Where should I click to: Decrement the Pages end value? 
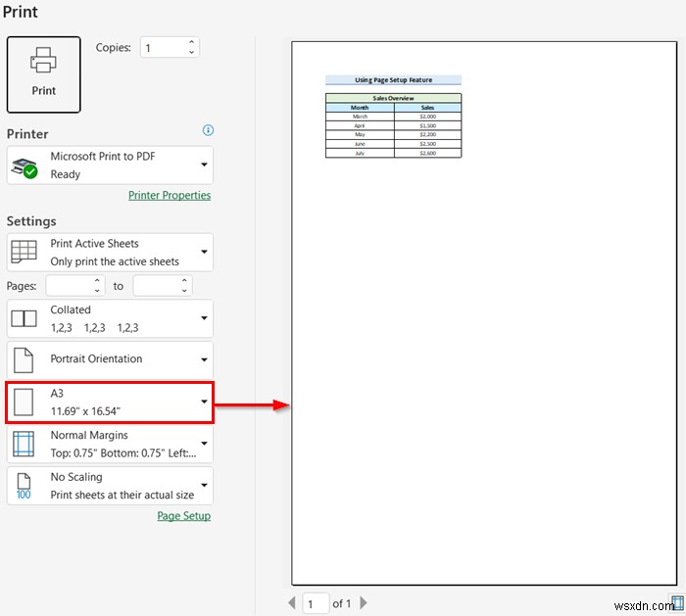click(184, 291)
